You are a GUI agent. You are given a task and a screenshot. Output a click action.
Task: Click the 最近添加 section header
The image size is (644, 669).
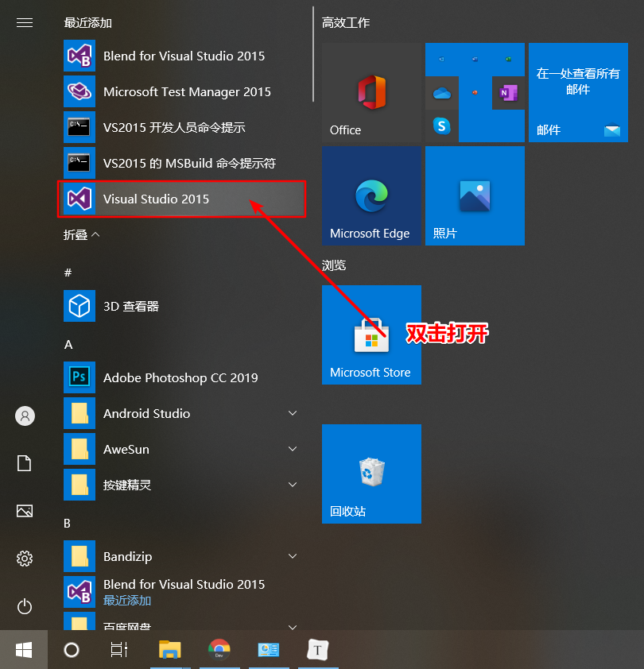point(88,22)
